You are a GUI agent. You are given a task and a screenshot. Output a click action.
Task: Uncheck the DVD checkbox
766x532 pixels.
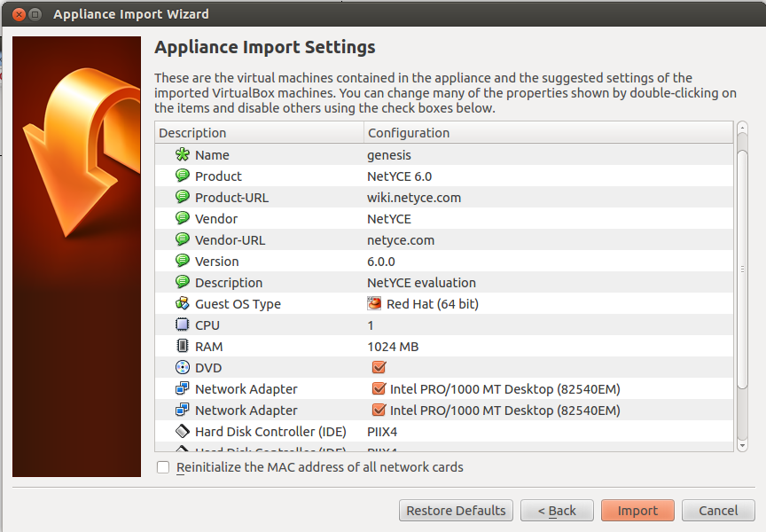pos(379,368)
